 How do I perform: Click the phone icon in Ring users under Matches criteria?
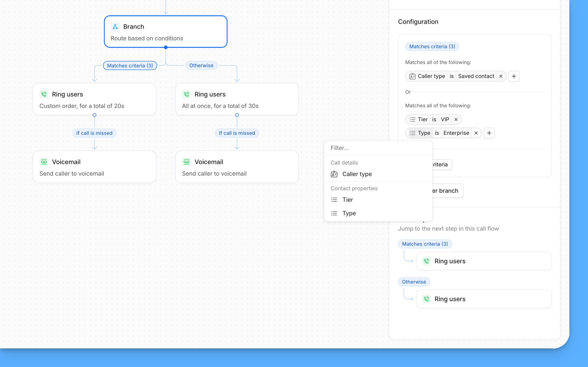pos(426,261)
